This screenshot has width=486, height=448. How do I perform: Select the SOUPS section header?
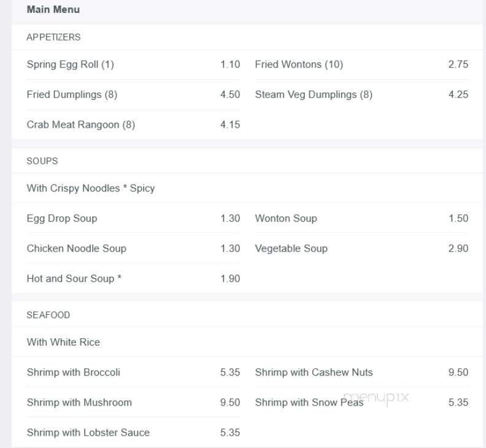(x=42, y=161)
